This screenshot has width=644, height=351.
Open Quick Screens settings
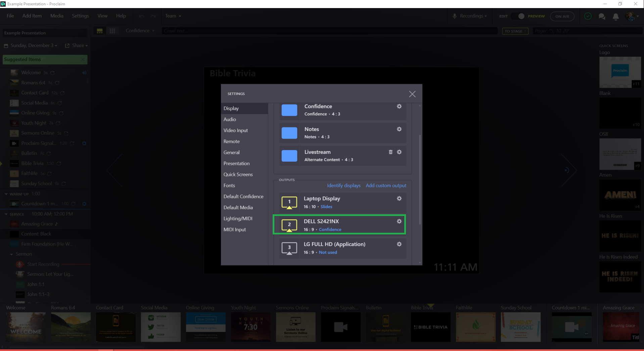coord(244,174)
